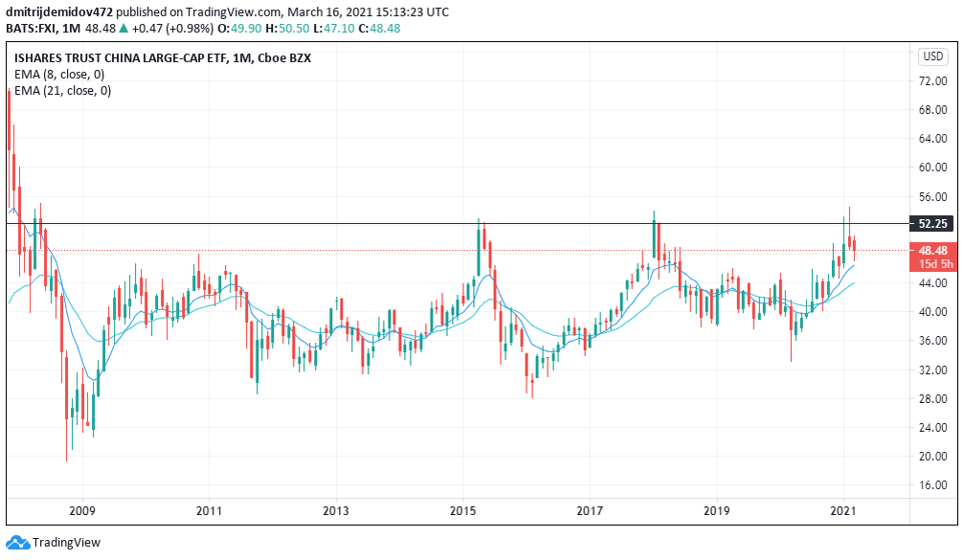
Task: Click the +0.47 (+0.98%) change text
Action: 172,29
